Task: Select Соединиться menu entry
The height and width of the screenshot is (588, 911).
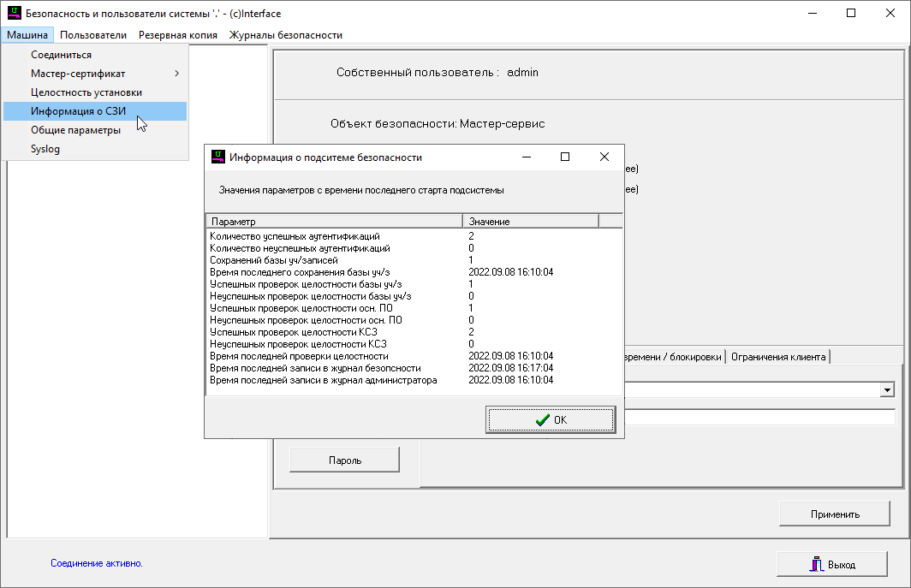Action: click(61, 55)
